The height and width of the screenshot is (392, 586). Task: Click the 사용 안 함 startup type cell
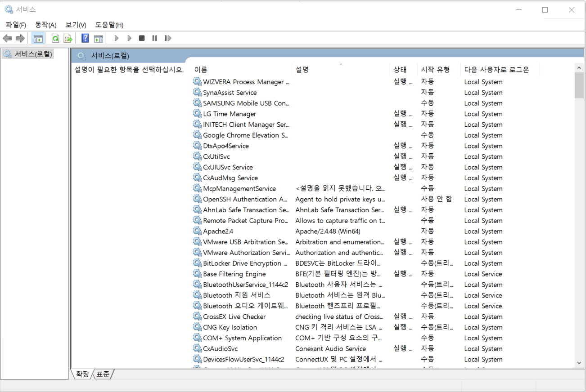[x=437, y=199]
